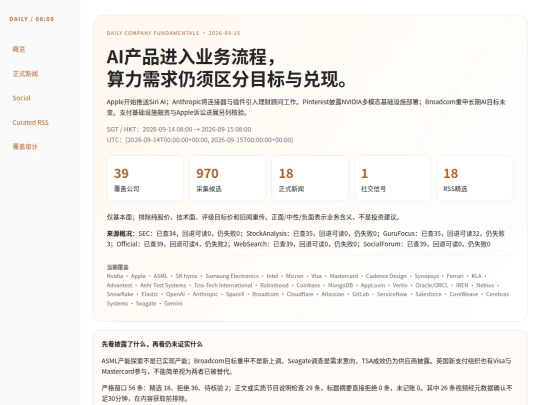Click the DAILY COMPANY FUNDAMENTALS header label
Viewport: 540px width, 405px height.
(153, 33)
